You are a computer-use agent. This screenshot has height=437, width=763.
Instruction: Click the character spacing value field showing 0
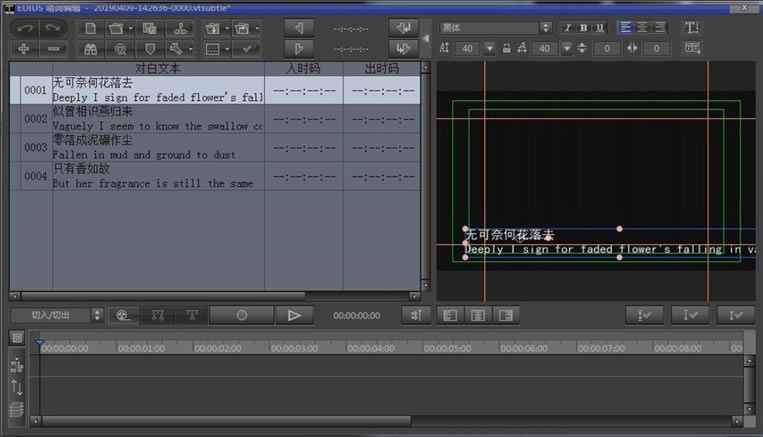click(656, 48)
